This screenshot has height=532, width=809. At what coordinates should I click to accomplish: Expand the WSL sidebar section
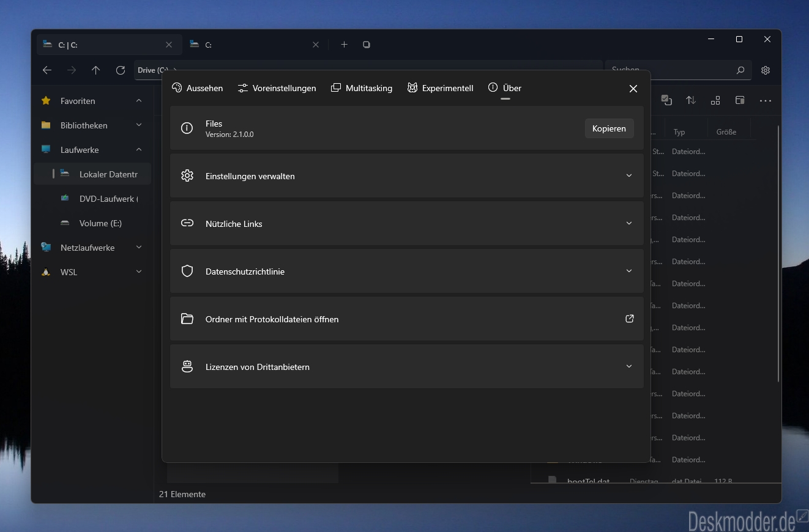point(139,272)
